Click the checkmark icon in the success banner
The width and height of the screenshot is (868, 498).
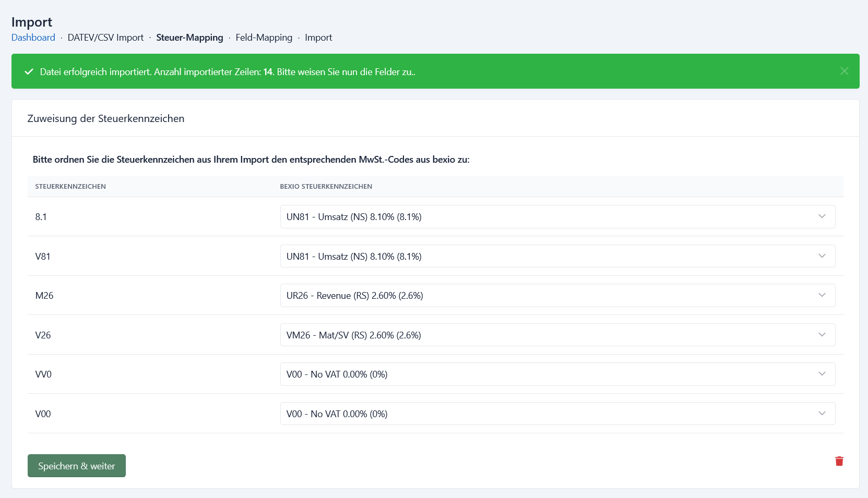tap(29, 72)
